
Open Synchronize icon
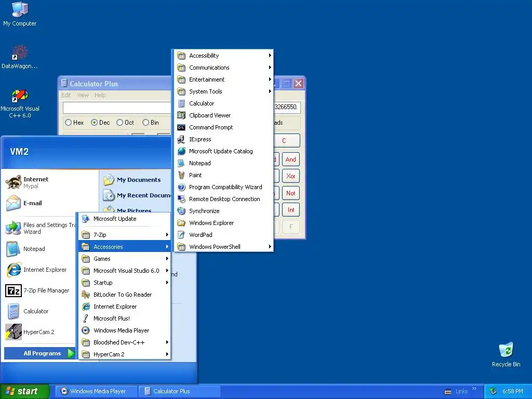tap(181, 211)
